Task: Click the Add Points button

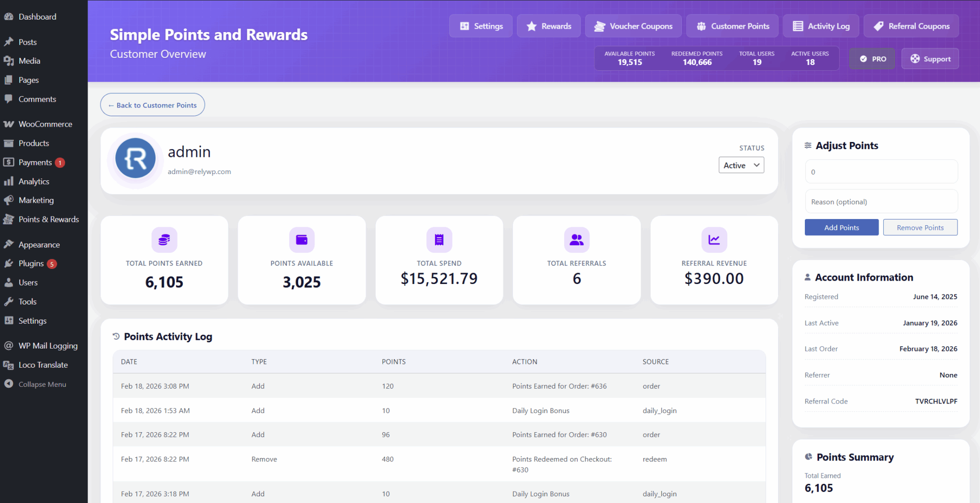Action: (841, 227)
